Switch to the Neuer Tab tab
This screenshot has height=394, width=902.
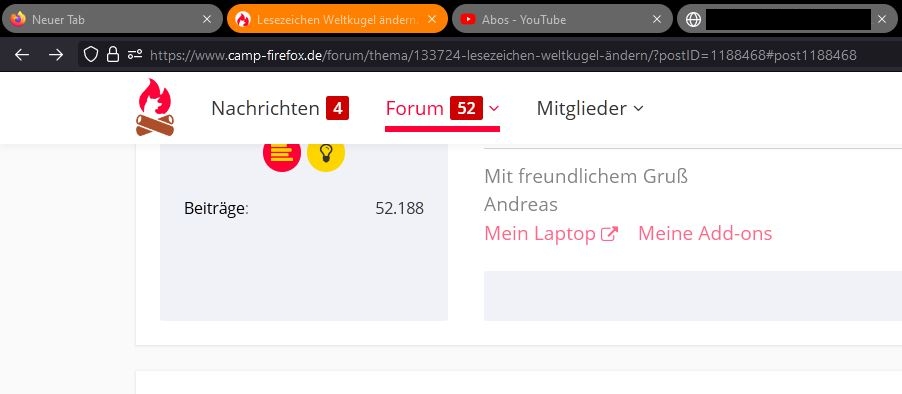112,19
